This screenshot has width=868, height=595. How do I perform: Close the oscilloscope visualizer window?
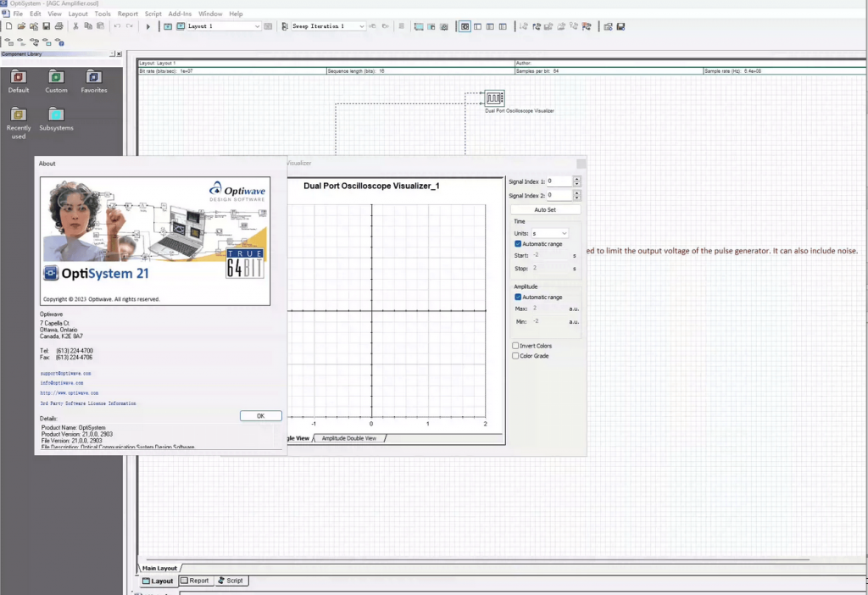[x=581, y=164]
